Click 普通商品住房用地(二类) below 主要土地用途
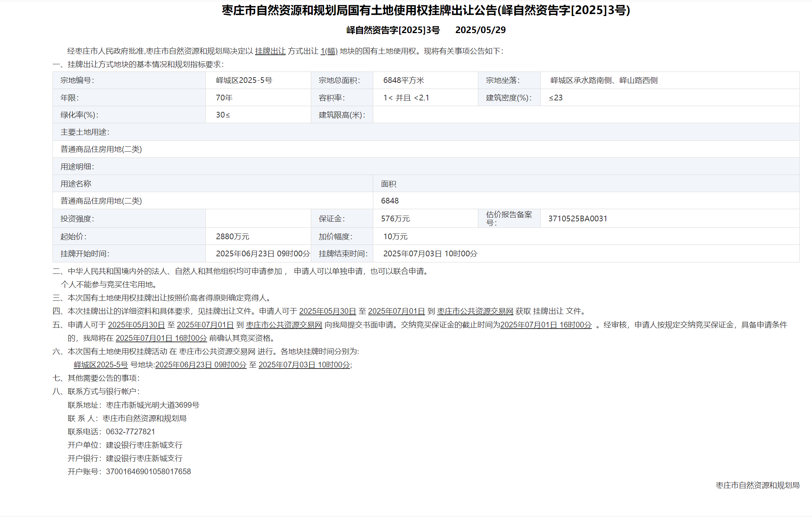The image size is (812, 521). (x=101, y=149)
